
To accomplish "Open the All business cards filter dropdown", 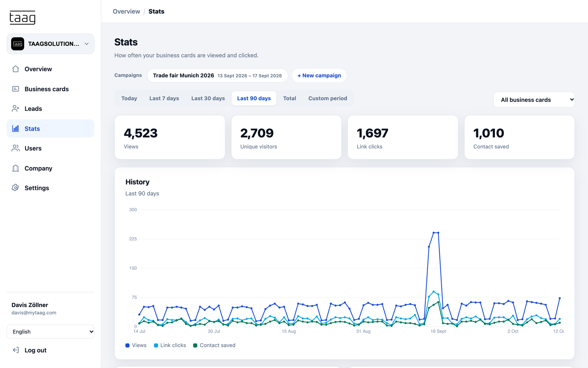I will tap(534, 100).
